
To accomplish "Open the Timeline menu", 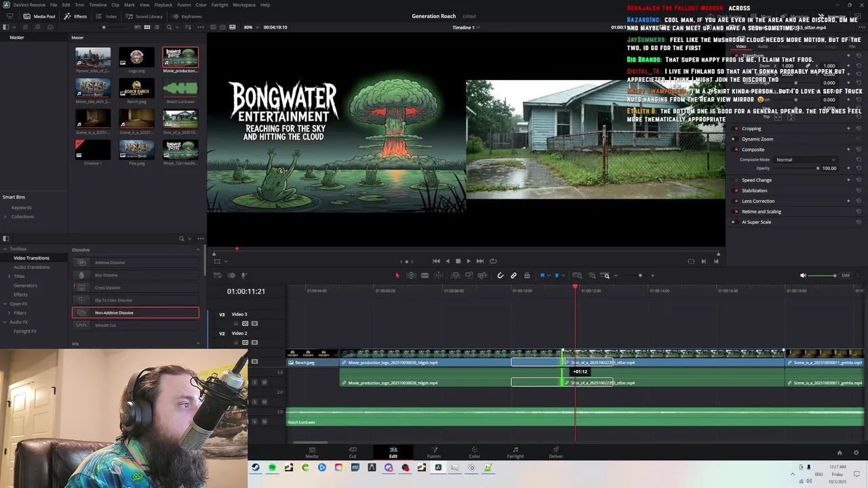I will point(98,5).
